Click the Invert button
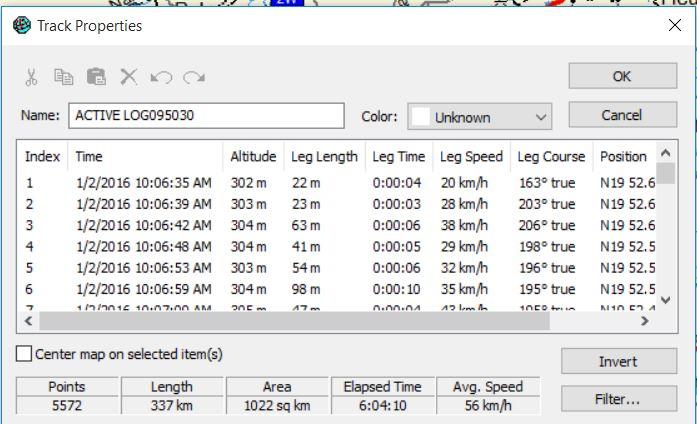 [618, 361]
